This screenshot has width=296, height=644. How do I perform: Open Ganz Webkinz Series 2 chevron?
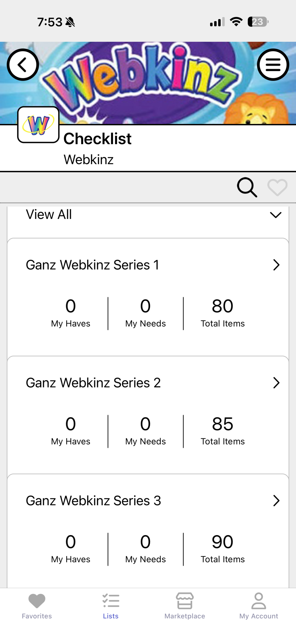tap(276, 383)
